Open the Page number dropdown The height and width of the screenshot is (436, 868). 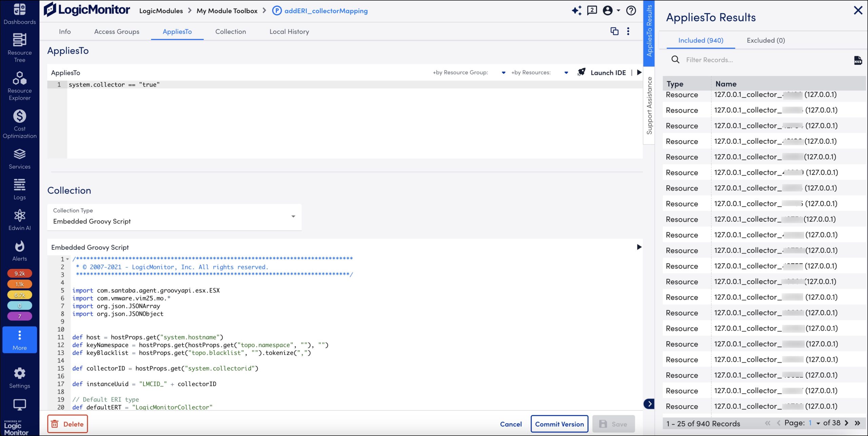point(814,423)
